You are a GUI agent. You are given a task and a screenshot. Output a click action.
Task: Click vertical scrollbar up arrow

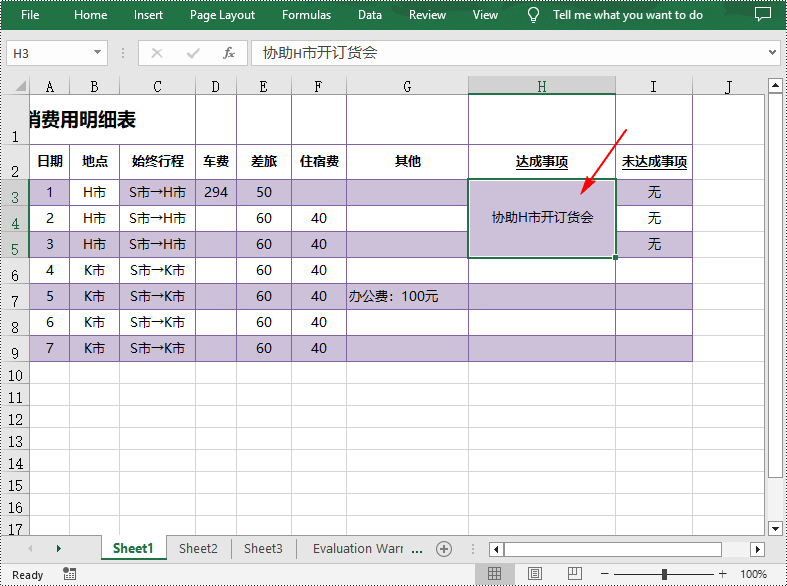[x=775, y=86]
